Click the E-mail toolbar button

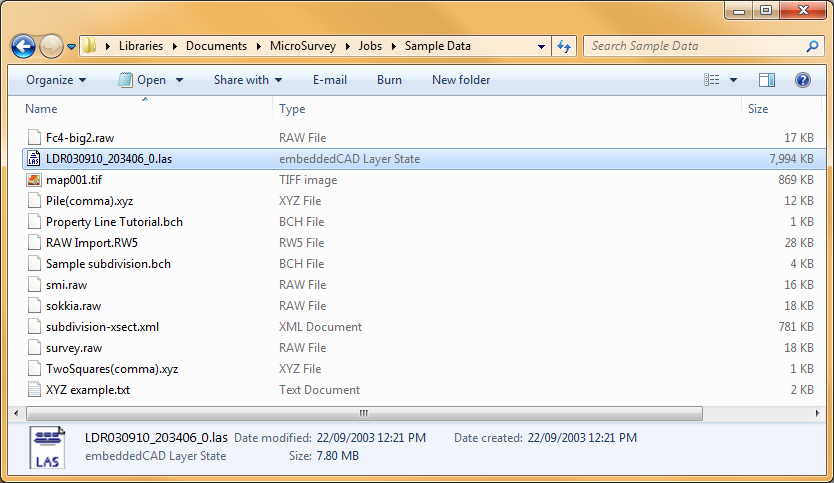[x=330, y=80]
